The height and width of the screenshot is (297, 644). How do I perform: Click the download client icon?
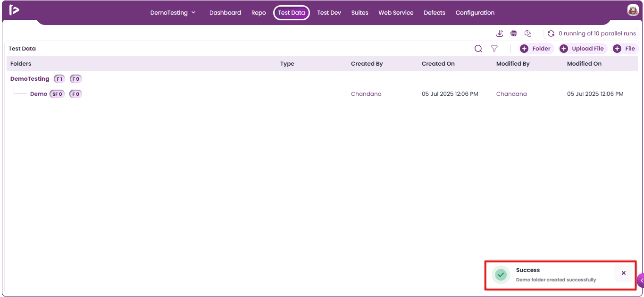pos(500,34)
